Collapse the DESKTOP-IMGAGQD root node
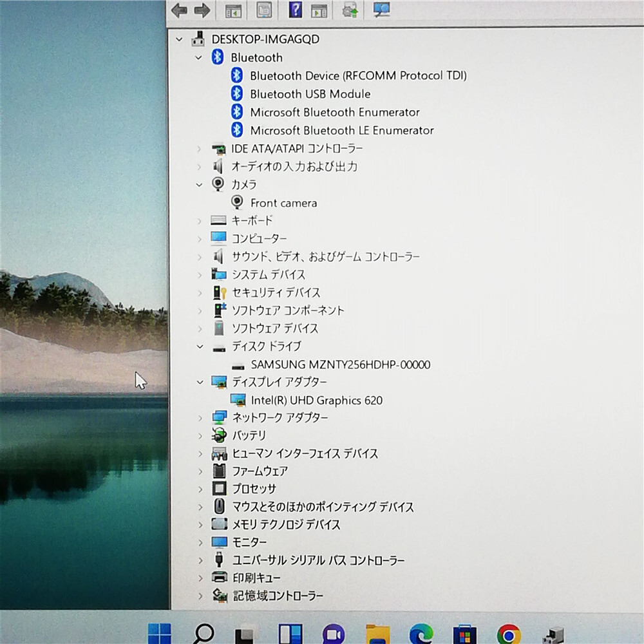The width and height of the screenshot is (644, 644). pos(179,39)
